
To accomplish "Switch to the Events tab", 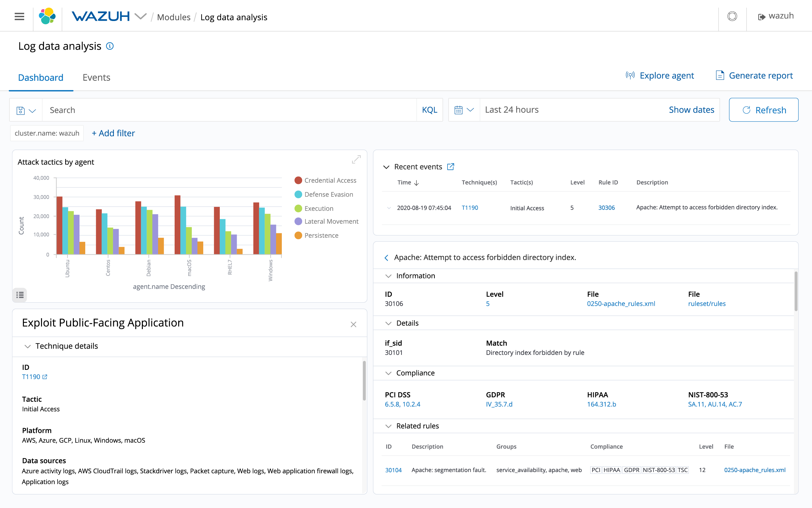I will point(96,77).
